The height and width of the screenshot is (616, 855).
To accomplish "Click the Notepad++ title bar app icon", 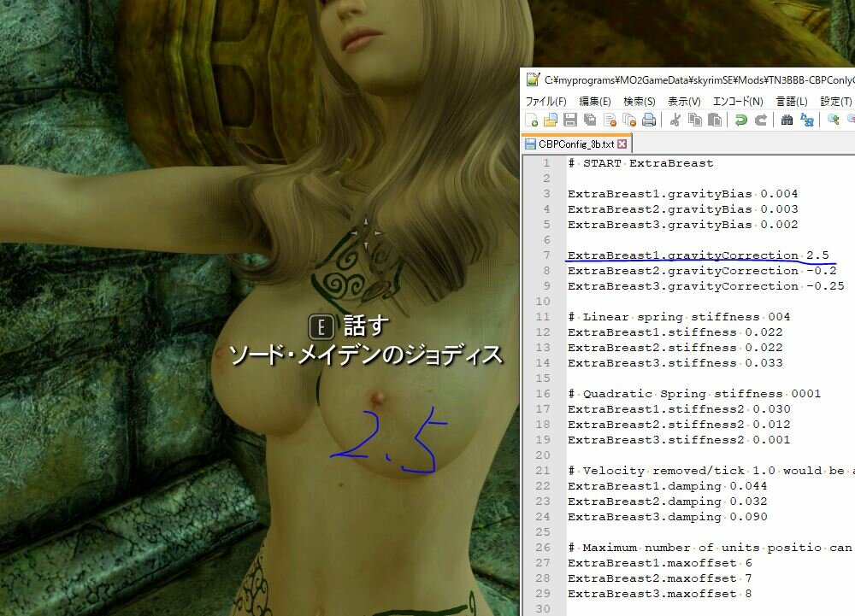I will click(533, 79).
